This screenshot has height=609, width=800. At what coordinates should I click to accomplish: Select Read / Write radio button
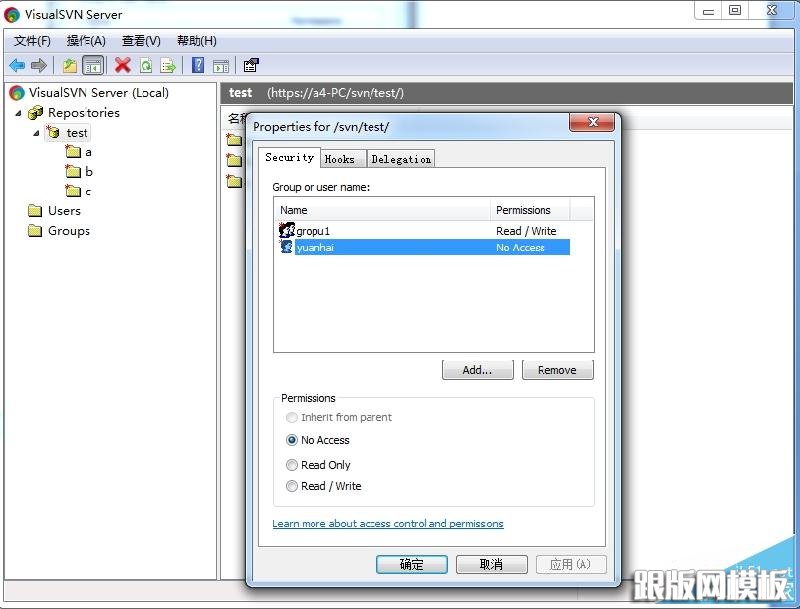pyautogui.click(x=292, y=486)
